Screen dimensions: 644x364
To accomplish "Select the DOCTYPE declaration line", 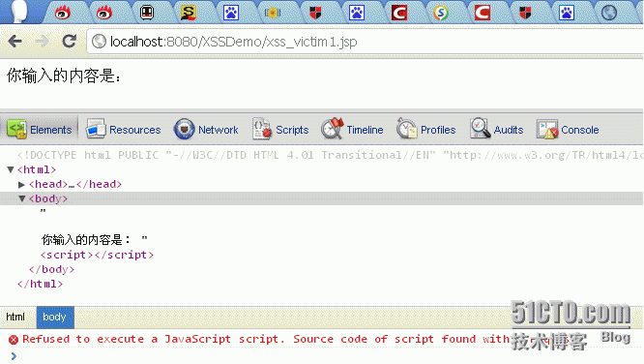I will coord(330,155).
